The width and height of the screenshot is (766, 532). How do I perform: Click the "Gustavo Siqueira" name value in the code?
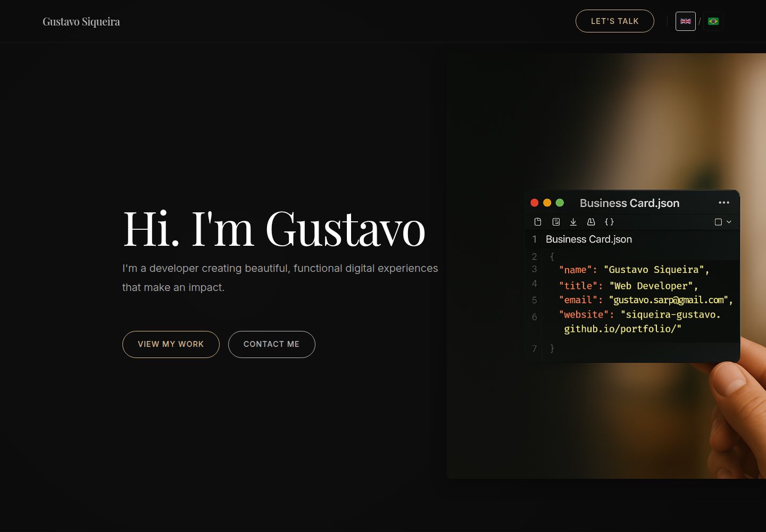point(654,270)
